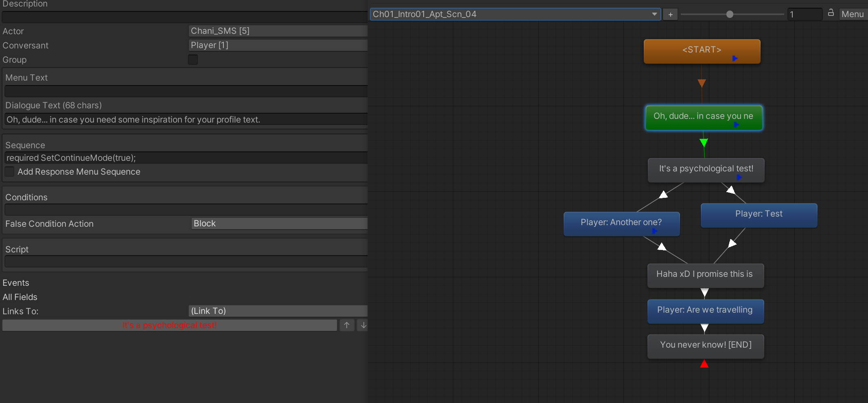Image resolution: width=868 pixels, height=403 pixels.
Task: Click the green arrow connector below the selected node
Action: coord(704,142)
